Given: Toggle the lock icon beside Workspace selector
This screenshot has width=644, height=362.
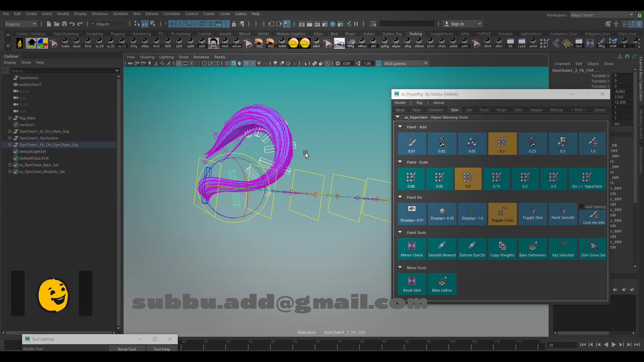Looking at the screenshot, I should click(x=639, y=15).
